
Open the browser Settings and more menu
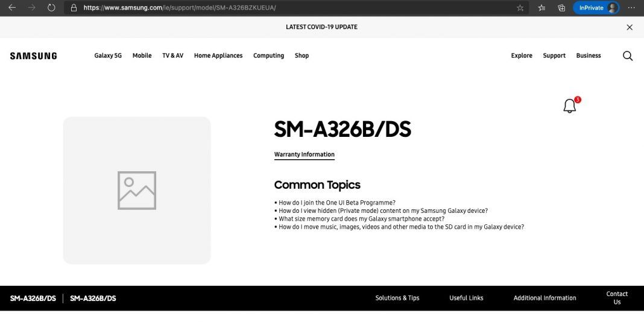(631, 8)
